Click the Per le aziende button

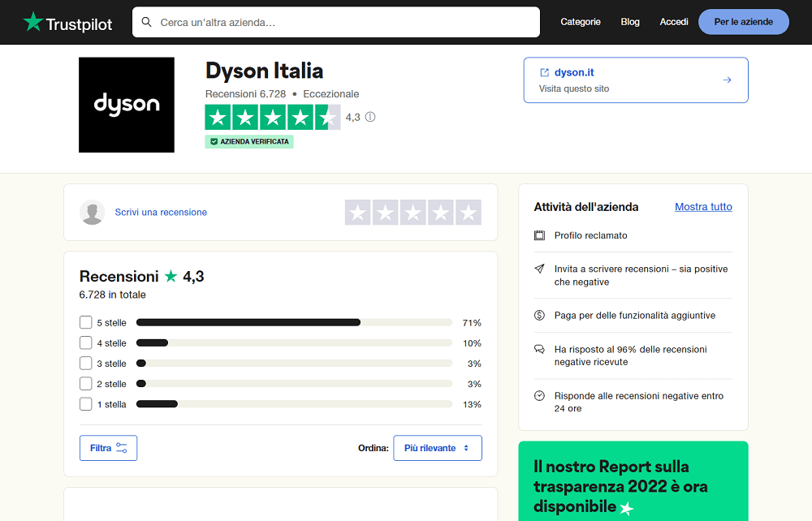pyautogui.click(x=744, y=22)
